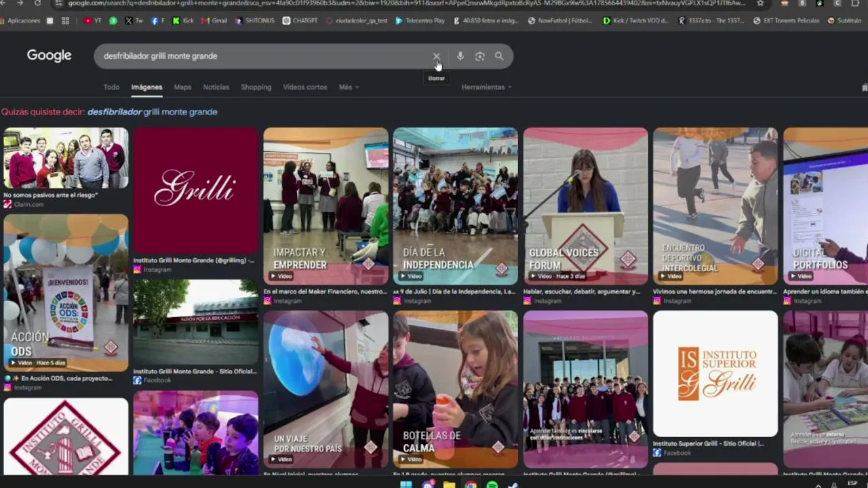The width and height of the screenshot is (868, 488).
Task: Open the Kick / Twitch VOD bookmark
Action: (x=636, y=21)
